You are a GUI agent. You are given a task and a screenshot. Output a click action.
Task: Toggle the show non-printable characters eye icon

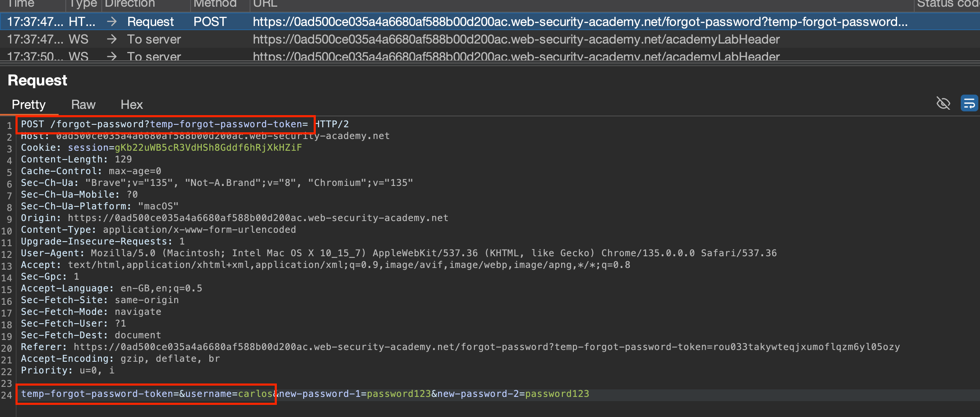tap(943, 103)
